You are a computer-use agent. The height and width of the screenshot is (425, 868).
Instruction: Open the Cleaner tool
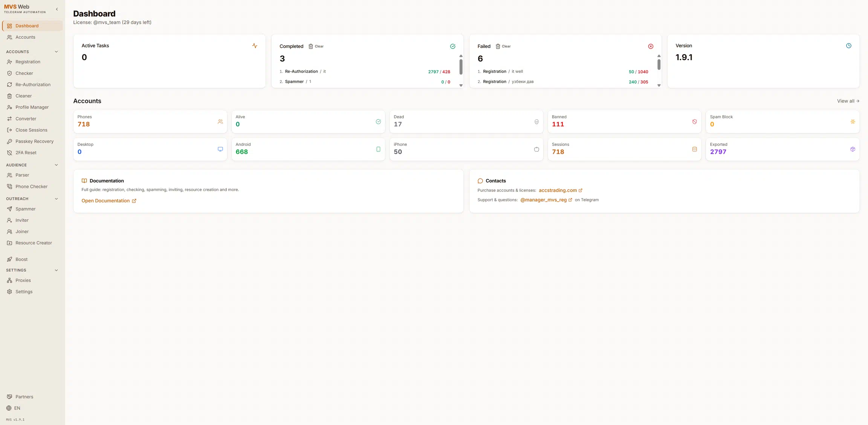point(32,96)
